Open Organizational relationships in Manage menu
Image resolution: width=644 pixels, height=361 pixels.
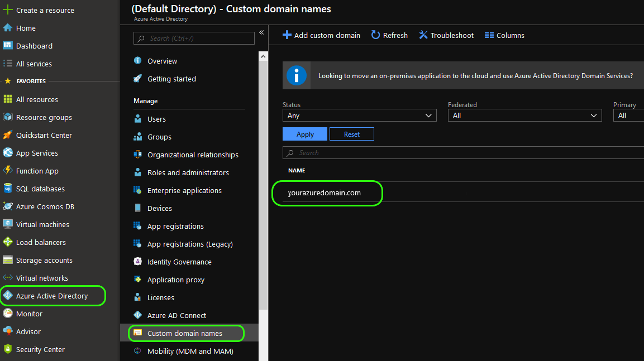[193, 155]
